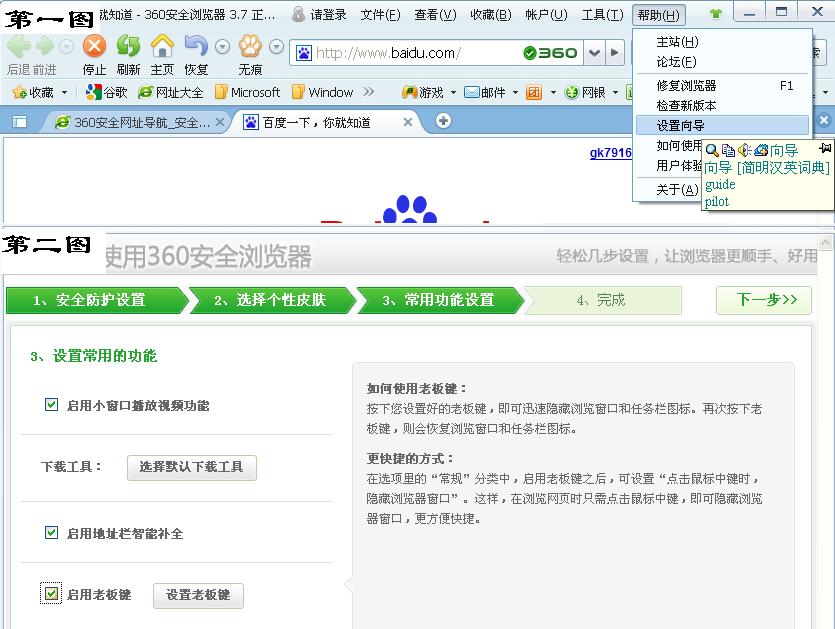
Task: Click the speaker icon in dictionary popup
Action: pos(744,150)
